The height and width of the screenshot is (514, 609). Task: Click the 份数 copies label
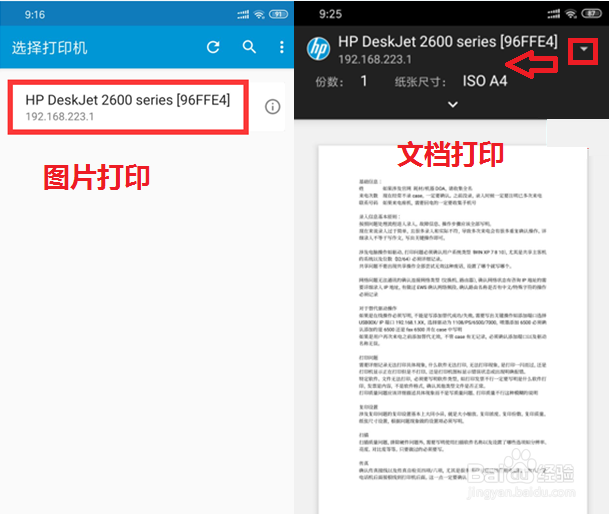[329, 82]
